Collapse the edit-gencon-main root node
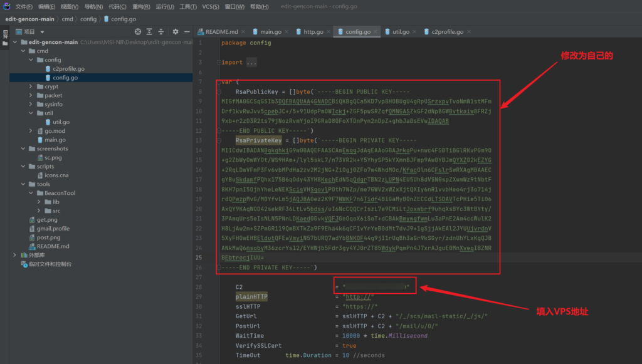The width and height of the screenshot is (642, 364). tap(15, 42)
